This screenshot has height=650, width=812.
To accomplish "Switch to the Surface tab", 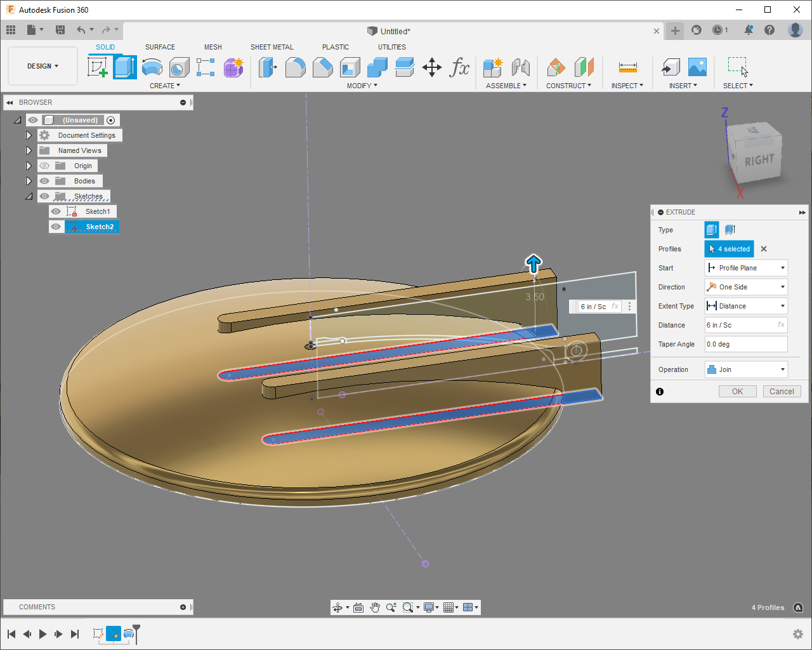I will (x=160, y=47).
